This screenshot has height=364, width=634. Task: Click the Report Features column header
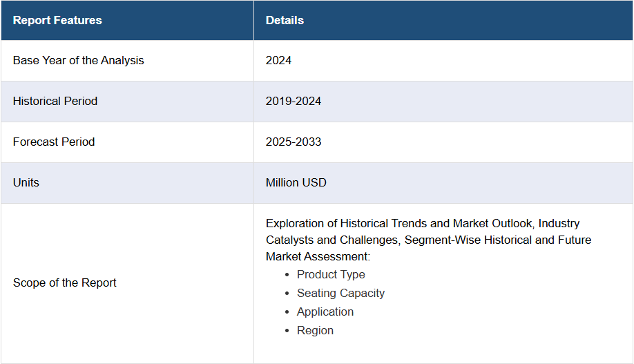(x=57, y=20)
